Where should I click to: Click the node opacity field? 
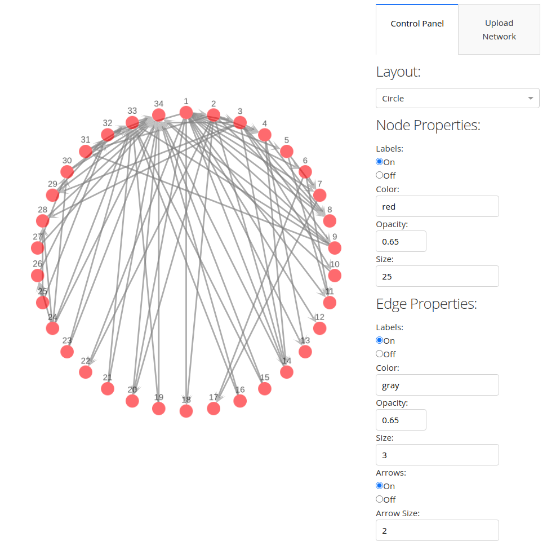pos(401,241)
